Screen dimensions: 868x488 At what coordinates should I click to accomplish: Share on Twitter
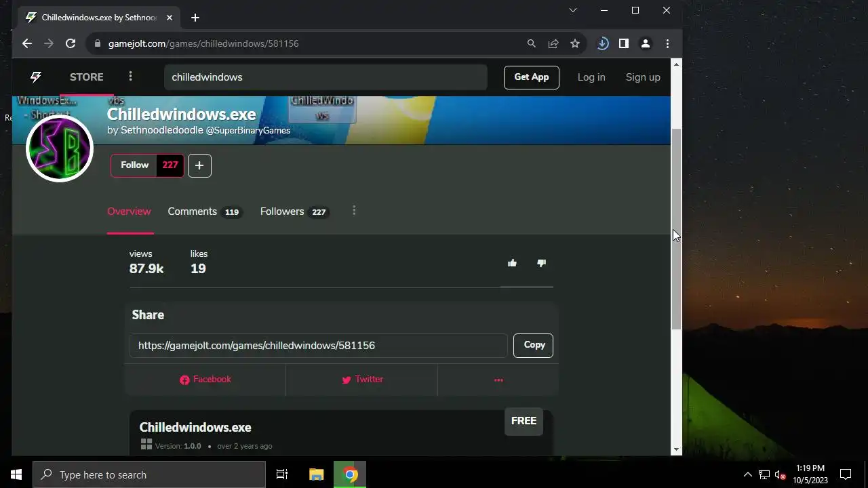click(x=362, y=380)
